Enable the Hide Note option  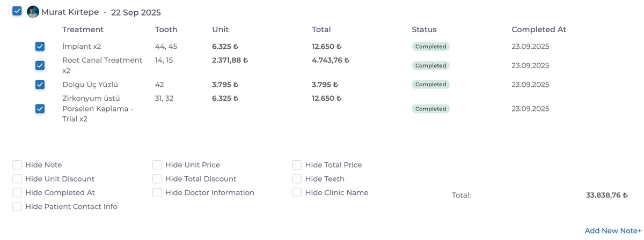click(x=17, y=165)
